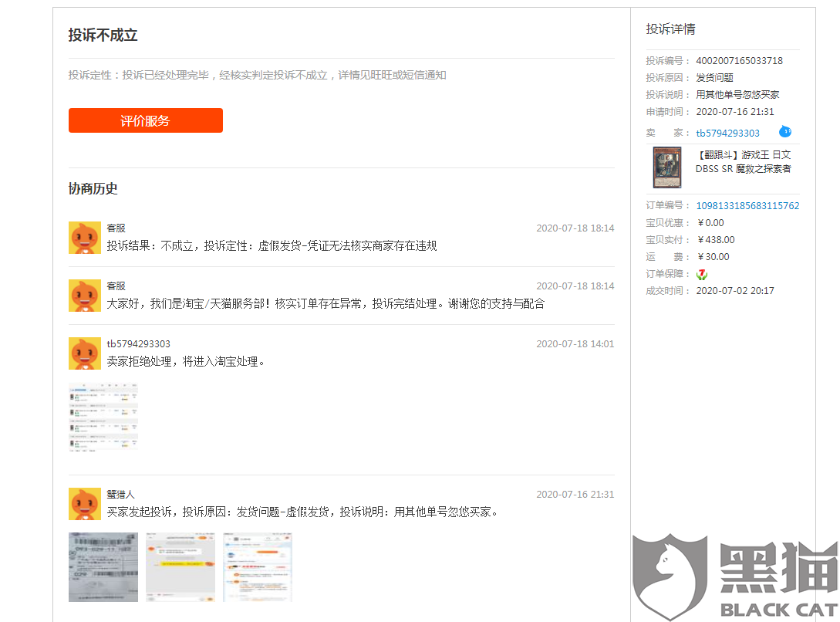This screenshot has height=622, width=840.
Task: Open the 【翻跟斗】游戏王 日文 product title
Action: [743, 162]
